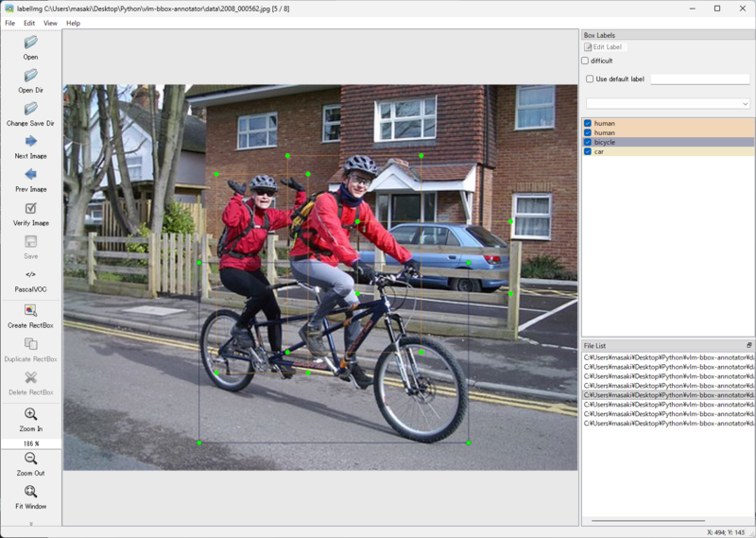Maximize the labelImg window
This screenshot has width=756, height=538.
[717, 9]
